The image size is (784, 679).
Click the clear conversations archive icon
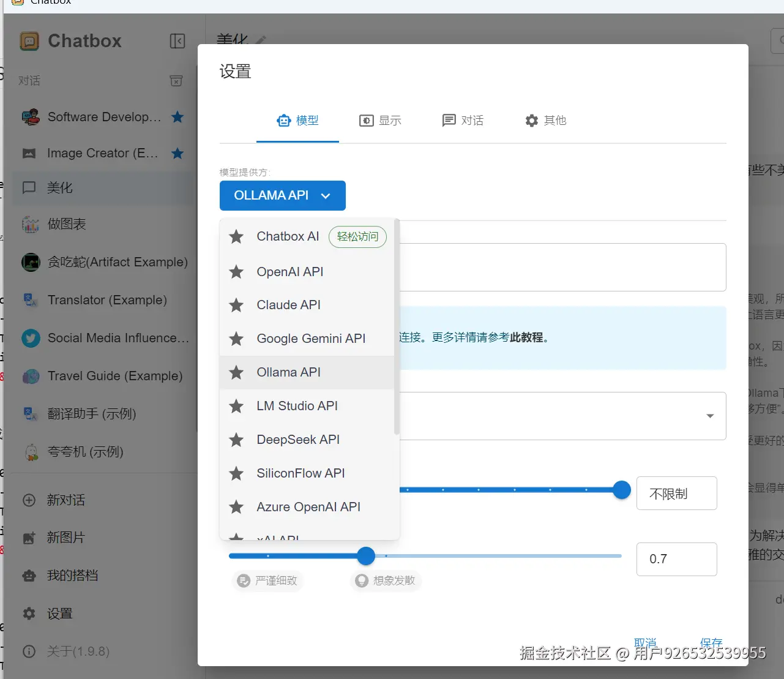[176, 81]
